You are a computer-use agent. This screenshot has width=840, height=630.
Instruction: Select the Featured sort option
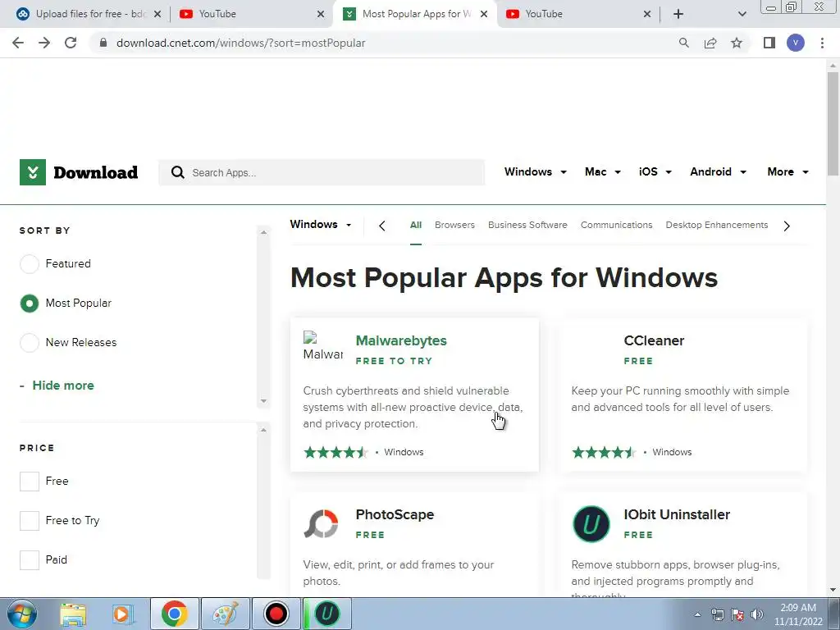pyautogui.click(x=30, y=263)
